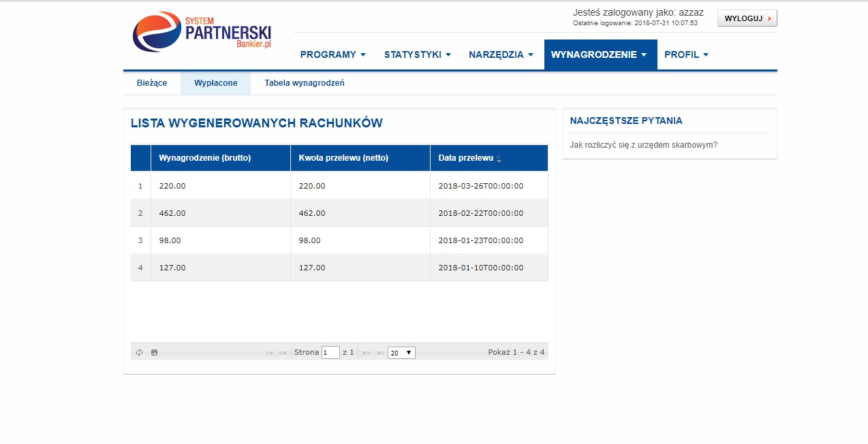
Task: Reload the table with the refresh icon
Action: [x=139, y=352]
